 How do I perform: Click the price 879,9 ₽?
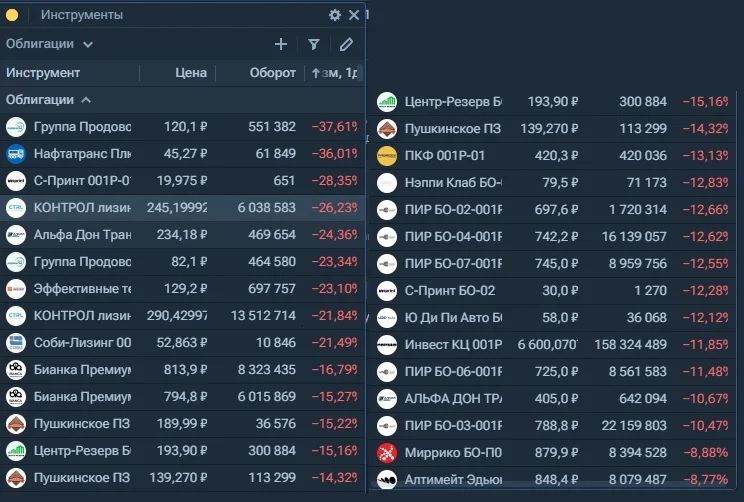point(557,453)
